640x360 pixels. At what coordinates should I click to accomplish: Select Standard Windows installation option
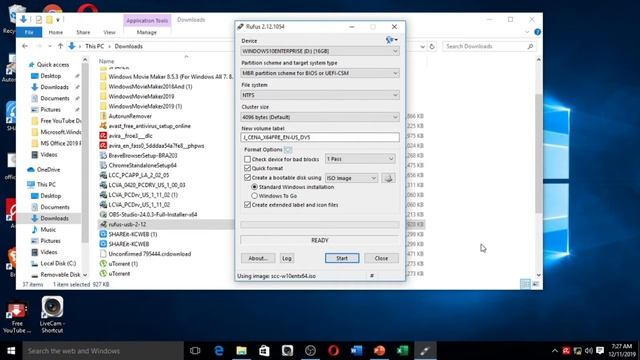(254, 187)
